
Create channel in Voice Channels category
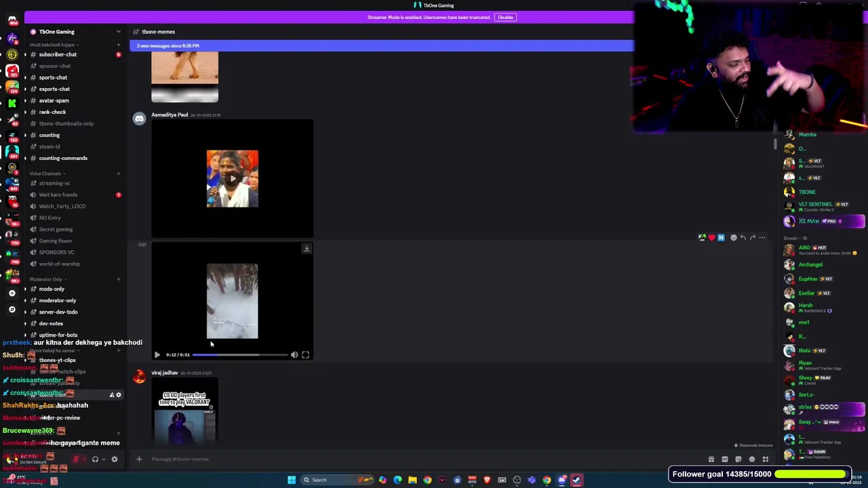119,174
